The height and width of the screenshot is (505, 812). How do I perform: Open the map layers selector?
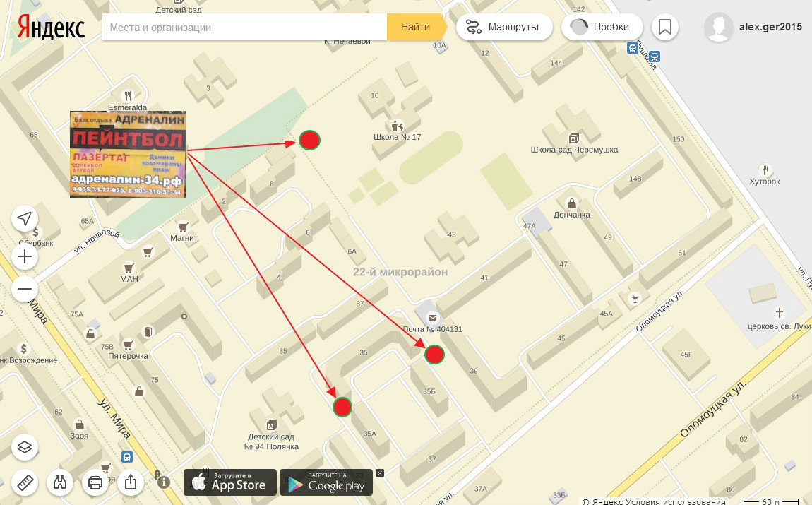pos(25,446)
